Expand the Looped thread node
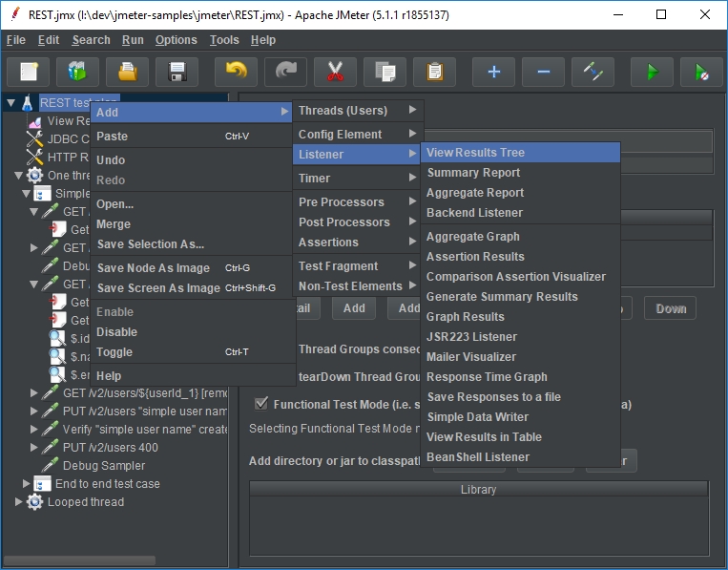Viewport: 728px width, 570px height. 18,501
